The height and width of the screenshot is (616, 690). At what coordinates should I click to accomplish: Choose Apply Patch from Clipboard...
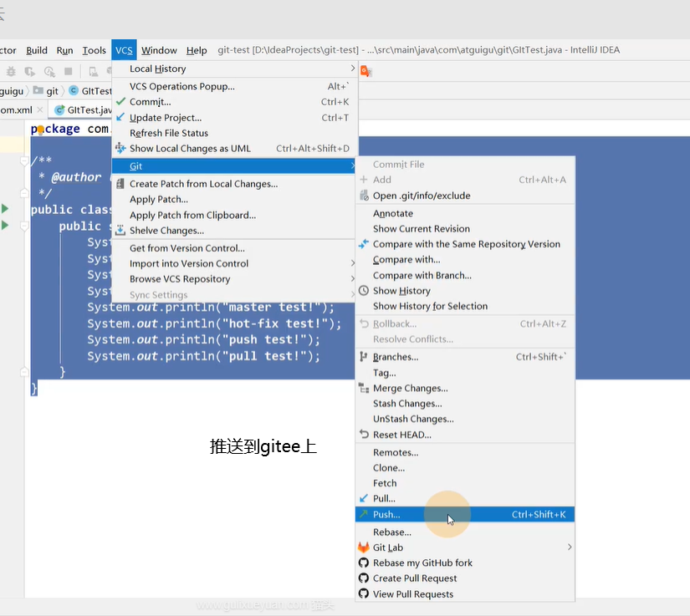pos(235,215)
